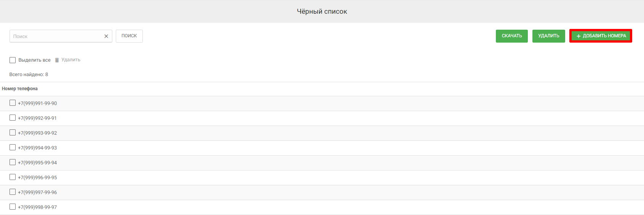Clear the search field with X icon
Image resolution: width=644 pixels, height=215 pixels.
106,36
